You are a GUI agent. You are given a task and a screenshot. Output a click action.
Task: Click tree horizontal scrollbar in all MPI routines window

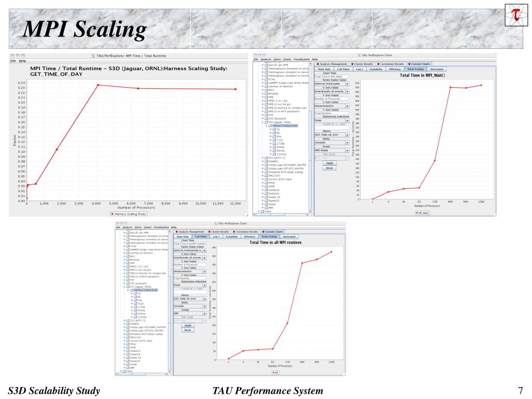coord(142,375)
